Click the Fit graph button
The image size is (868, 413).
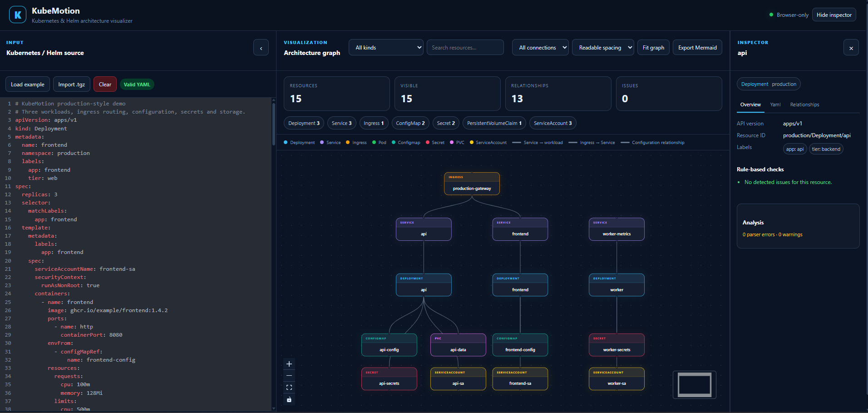tap(653, 47)
